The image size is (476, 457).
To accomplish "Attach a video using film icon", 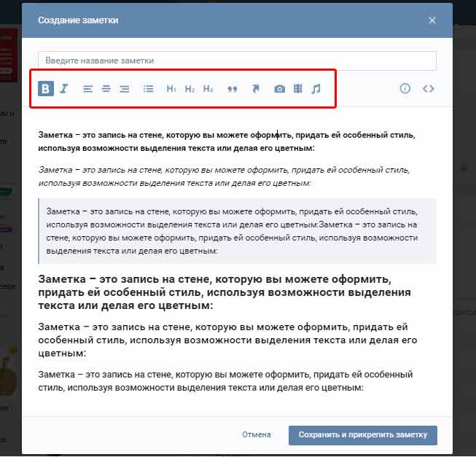I will 298,89.
